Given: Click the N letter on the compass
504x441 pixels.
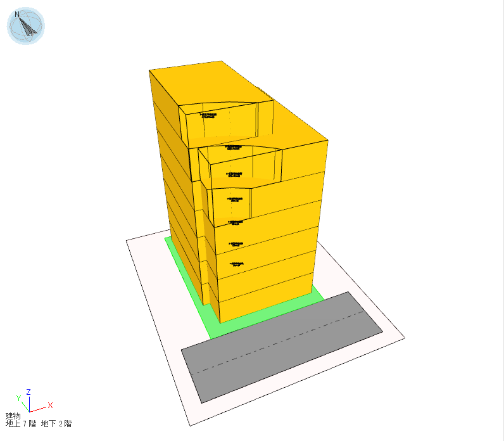Looking at the screenshot, I should (x=17, y=14).
